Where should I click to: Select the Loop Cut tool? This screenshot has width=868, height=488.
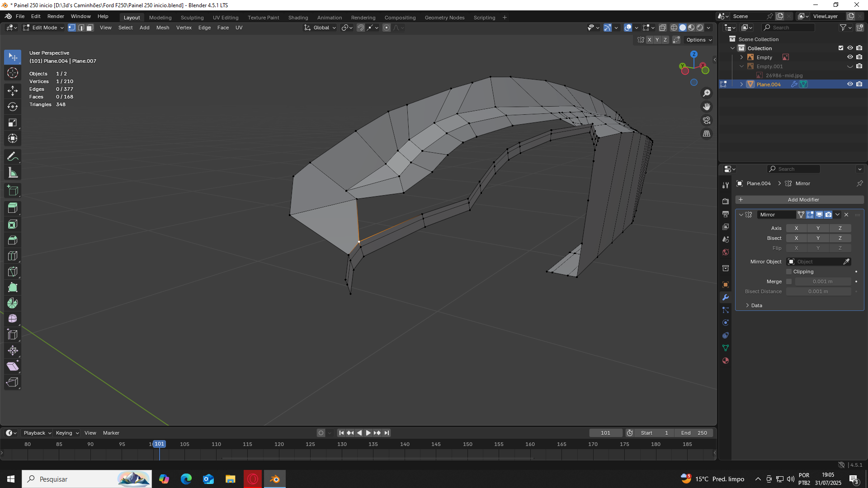pyautogui.click(x=13, y=256)
